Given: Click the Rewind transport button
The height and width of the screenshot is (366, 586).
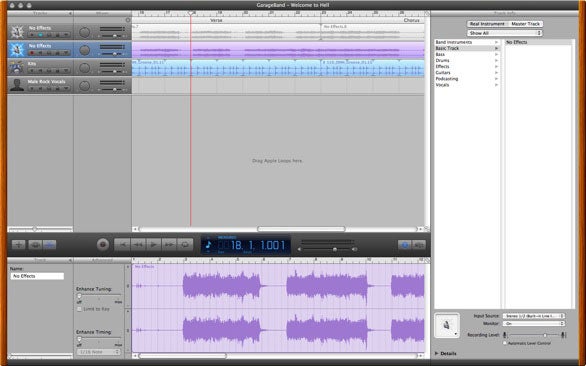Looking at the screenshot, I should [138, 245].
